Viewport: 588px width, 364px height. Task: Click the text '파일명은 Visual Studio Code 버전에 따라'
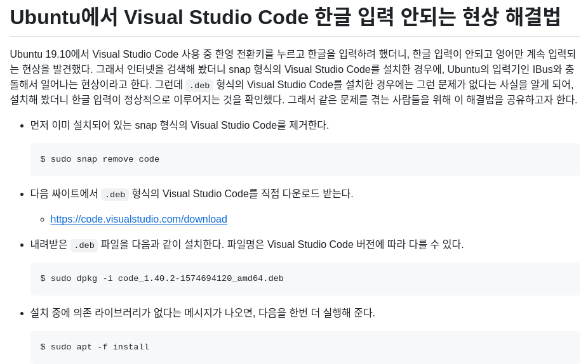coord(316,245)
